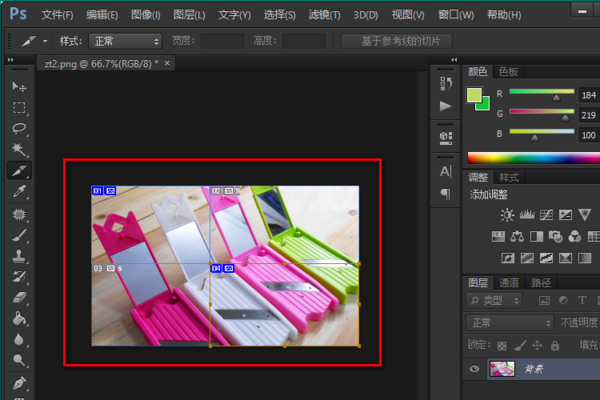Screen dimensions: 600x400
Task: Add a Levels adjustment
Action: point(527,215)
